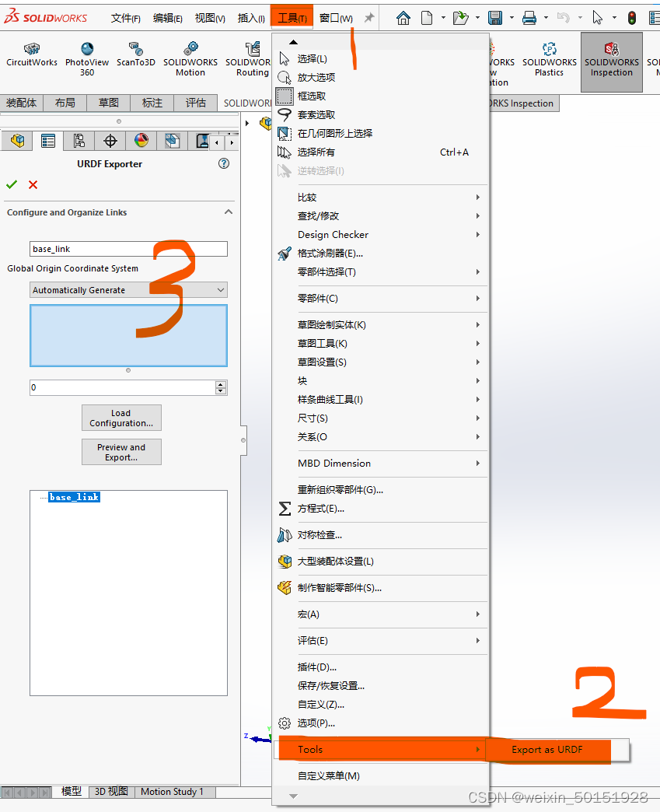The height and width of the screenshot is (812, 660).
Task: Choose Export as URDF
Action: [x=547, y=750]
